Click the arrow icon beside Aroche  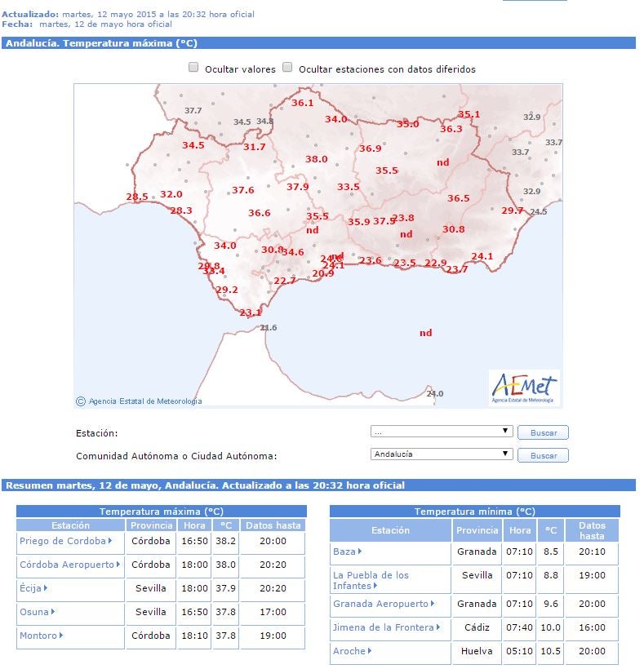370,651
